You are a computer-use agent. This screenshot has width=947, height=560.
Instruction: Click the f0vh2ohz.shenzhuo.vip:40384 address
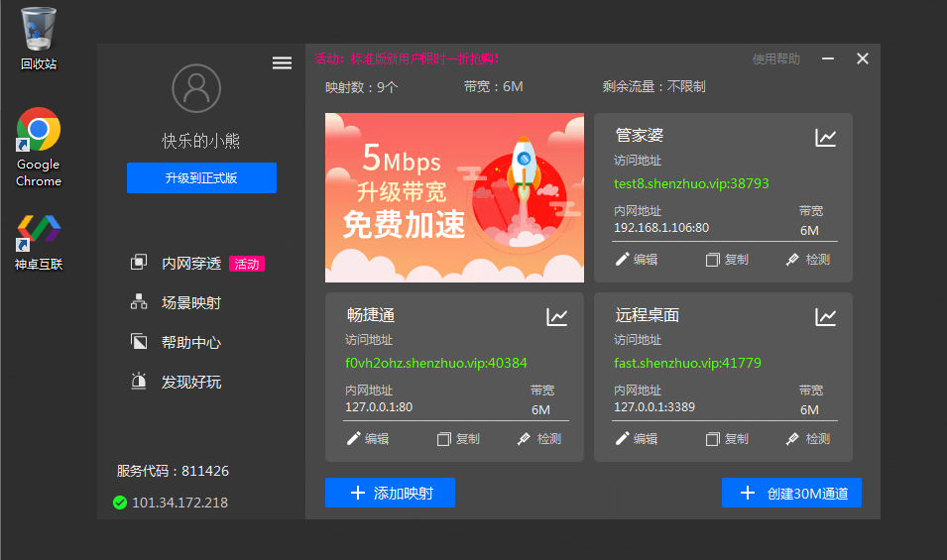[435, 363]
